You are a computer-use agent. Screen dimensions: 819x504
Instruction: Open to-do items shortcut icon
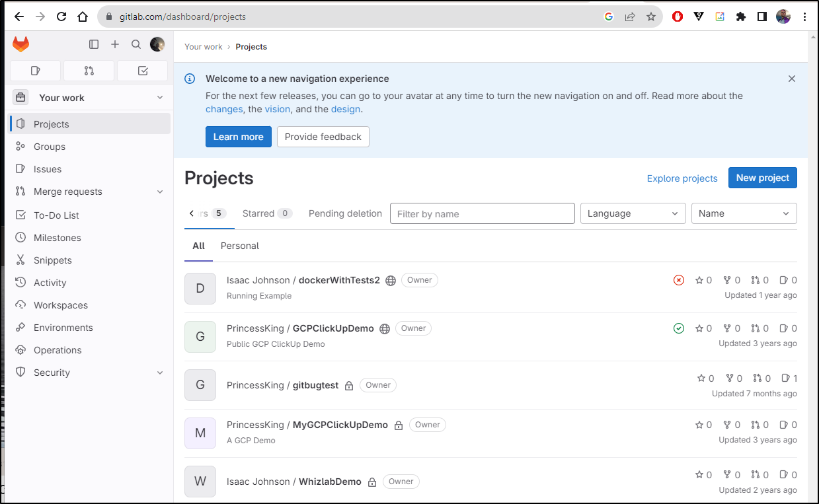click(143, 71)
